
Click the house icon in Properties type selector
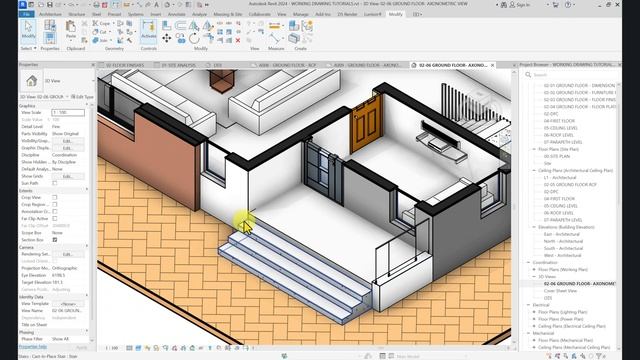pyautogui.click(x=31, y=81)
